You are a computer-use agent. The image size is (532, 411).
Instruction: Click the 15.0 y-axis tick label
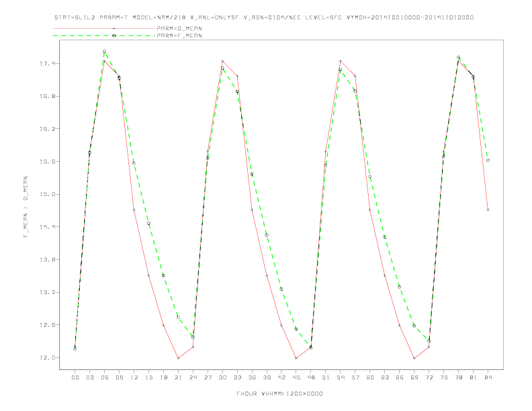coord(47,194)
